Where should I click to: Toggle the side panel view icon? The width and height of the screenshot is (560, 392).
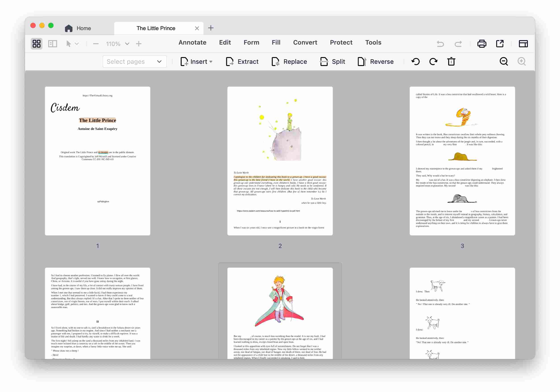[x=52, y=44]
